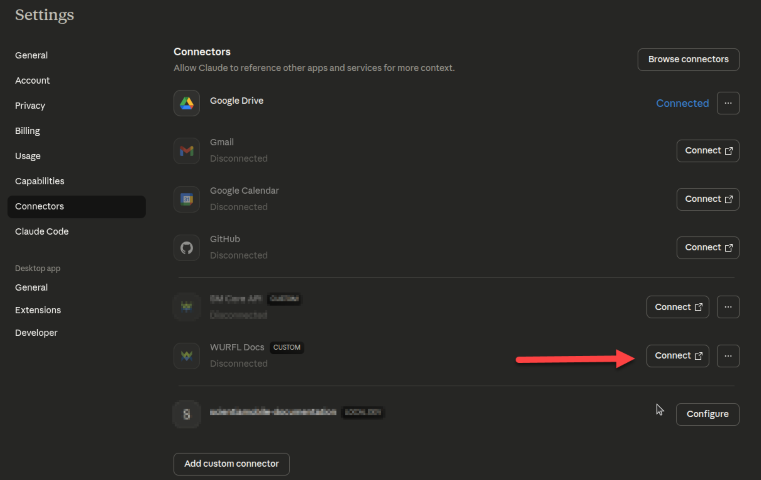Open Extensions settings

coord(38,310)
